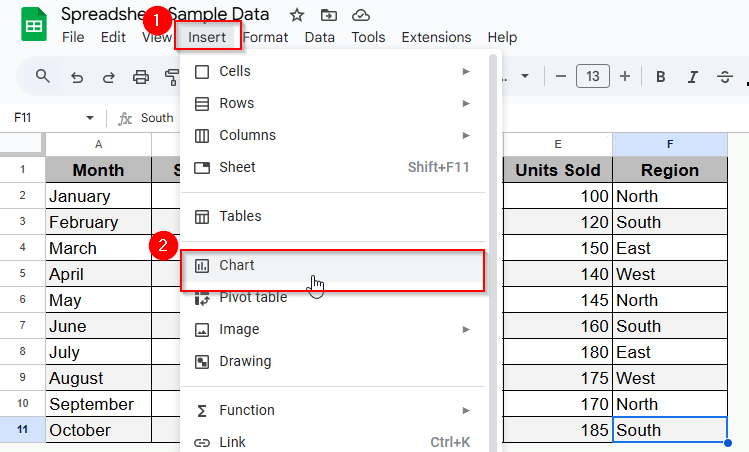Image resolution: width=749 pixels, height=452 pixels.
Task: Toggle italic formatting
Action: [693, 76]
